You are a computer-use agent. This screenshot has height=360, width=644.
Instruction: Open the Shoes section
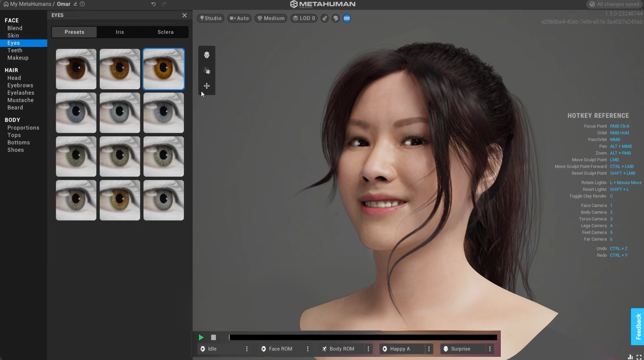pyautogui.click(x=16, y=150)
